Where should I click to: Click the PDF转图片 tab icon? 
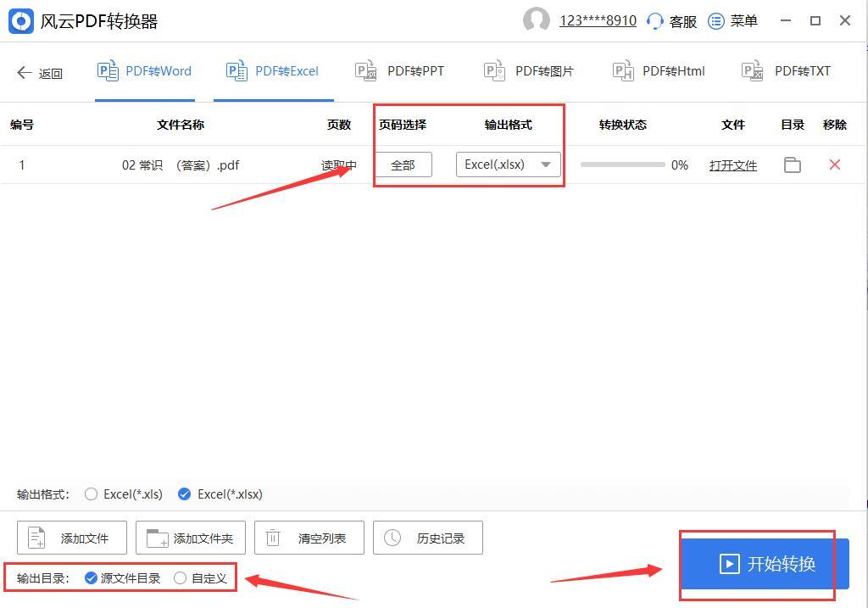tap(494, 71)
